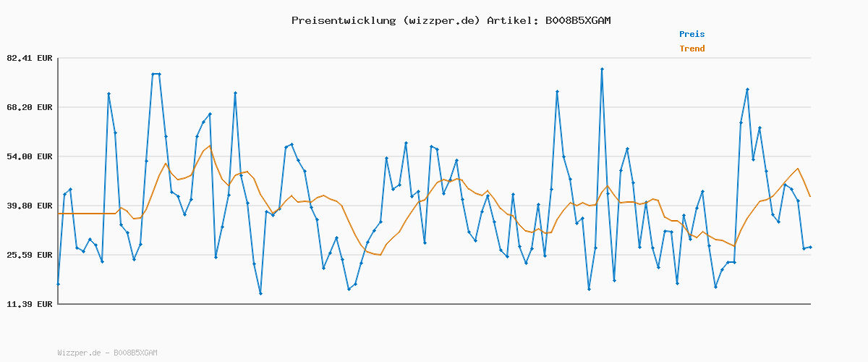Click the 11.39 EUR y-axis label

pos(30,304)
